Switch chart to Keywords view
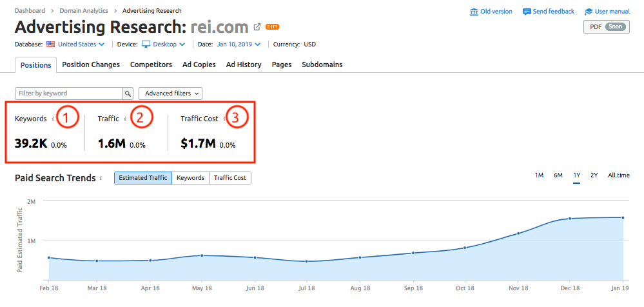Viewport: 644px width, 307px height. [190, 178]
